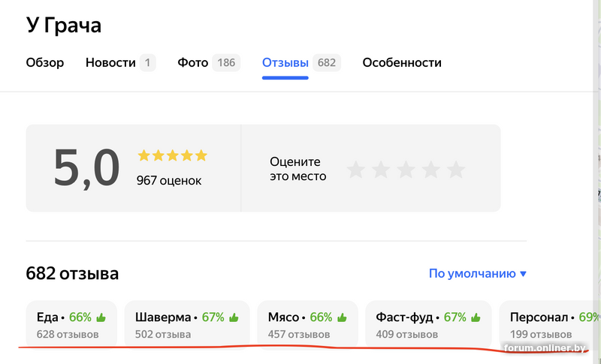The image size is (601, 364).
Task: Give a five-star rating
Action: (456, 170)
